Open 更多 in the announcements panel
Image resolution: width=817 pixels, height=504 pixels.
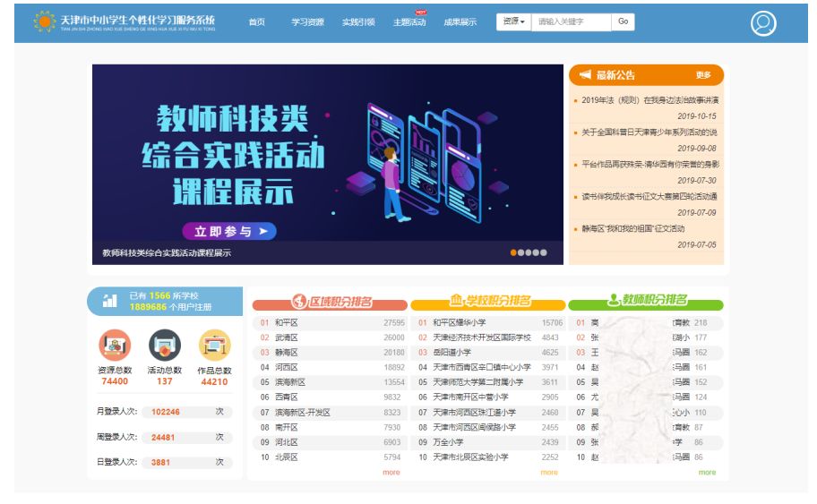click(703, 75)
